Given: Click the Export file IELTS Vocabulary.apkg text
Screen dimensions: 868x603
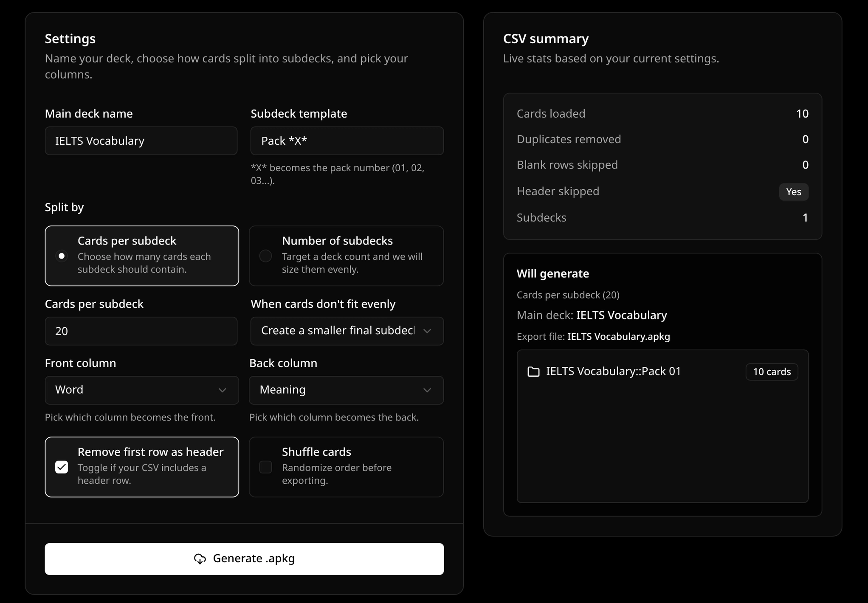Looking at the screenshot, I should pyautogui.click(x=593, y=336).
